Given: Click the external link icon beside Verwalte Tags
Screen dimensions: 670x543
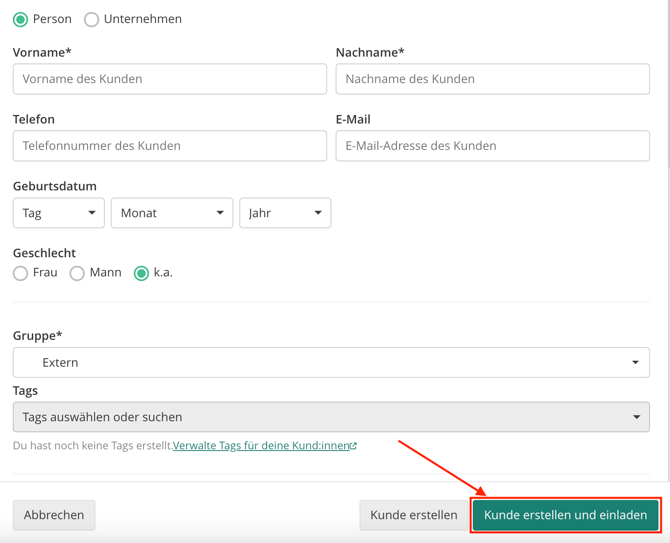Looking at the screenshot, I should [x=353, y=446].
